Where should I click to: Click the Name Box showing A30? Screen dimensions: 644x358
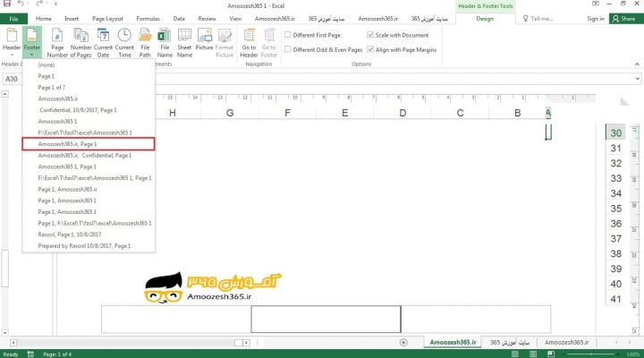[x=12, y=79]
